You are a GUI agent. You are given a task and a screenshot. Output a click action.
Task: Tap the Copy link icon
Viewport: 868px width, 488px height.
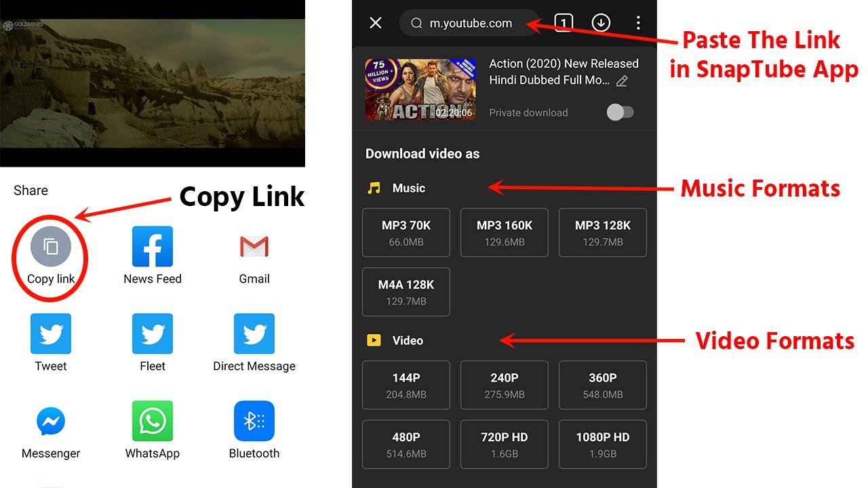pos(51,247)
